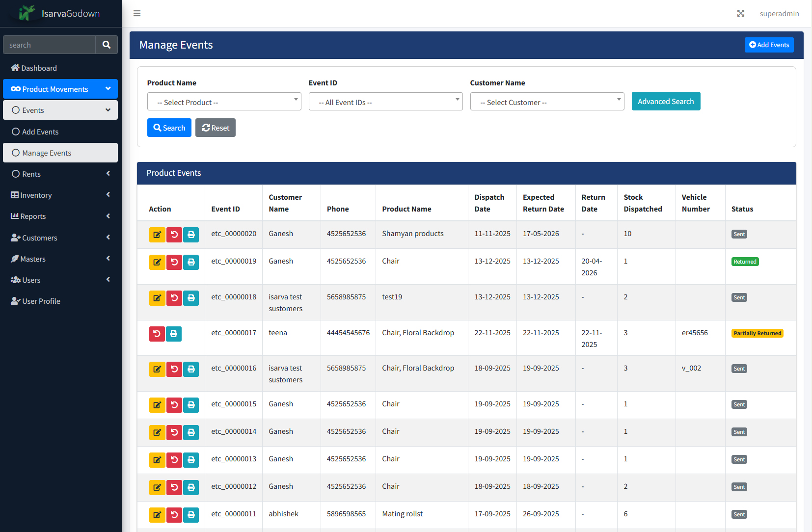The width and height of the screenshot is (812, 532).
Task: Click the edit icon for etc_00000011
Action: click(157, 515)
